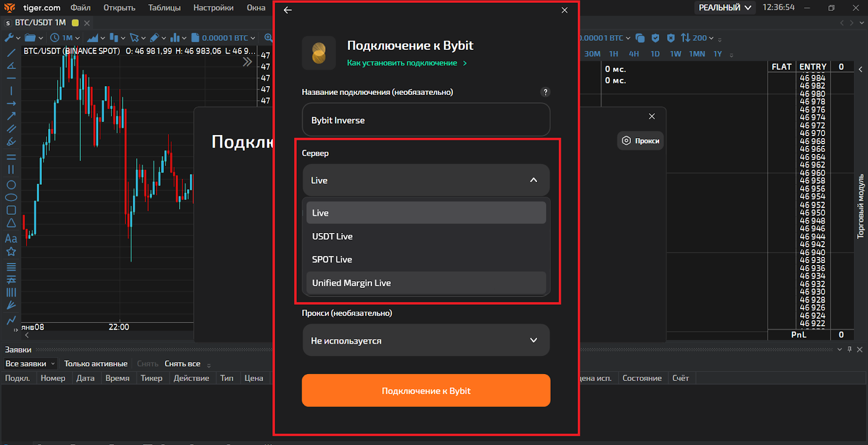Image resolution: width=868 pixels, height=445 pixels.
Task: Click the shield with cross icon
Action: [x=671, y=38]
